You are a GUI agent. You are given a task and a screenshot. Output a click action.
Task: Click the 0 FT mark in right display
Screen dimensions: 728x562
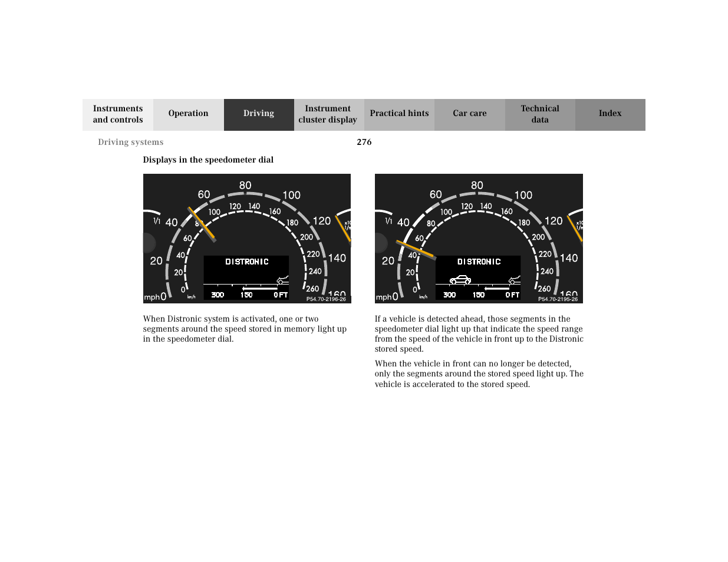(512, 295)
